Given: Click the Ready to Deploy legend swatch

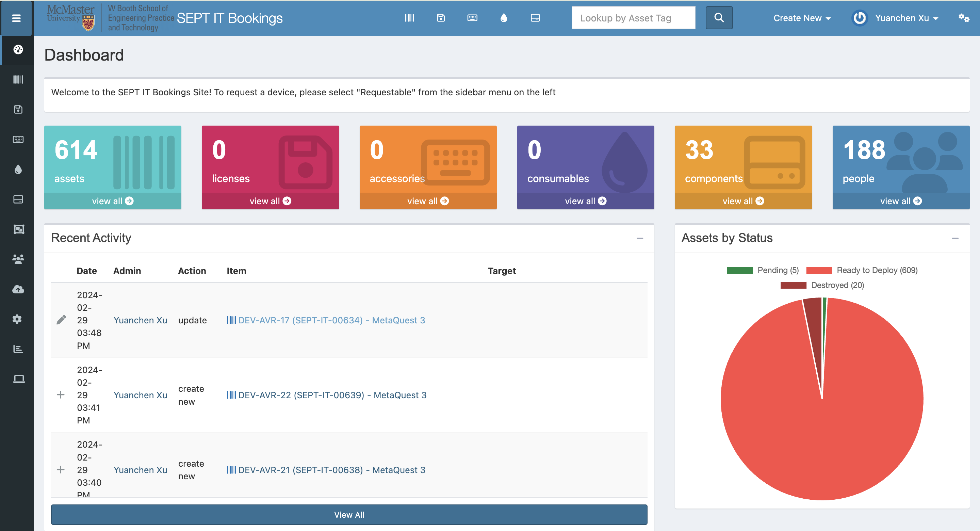Looking at the screenshot, I should 819,270.
